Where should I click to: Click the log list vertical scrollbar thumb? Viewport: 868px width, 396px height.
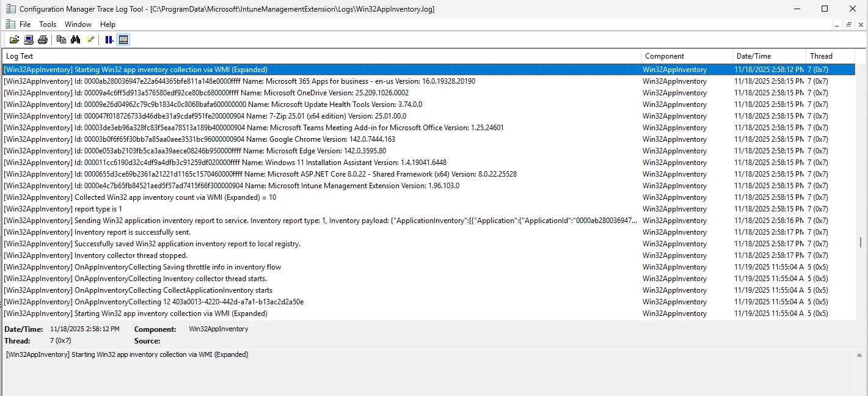860,242
